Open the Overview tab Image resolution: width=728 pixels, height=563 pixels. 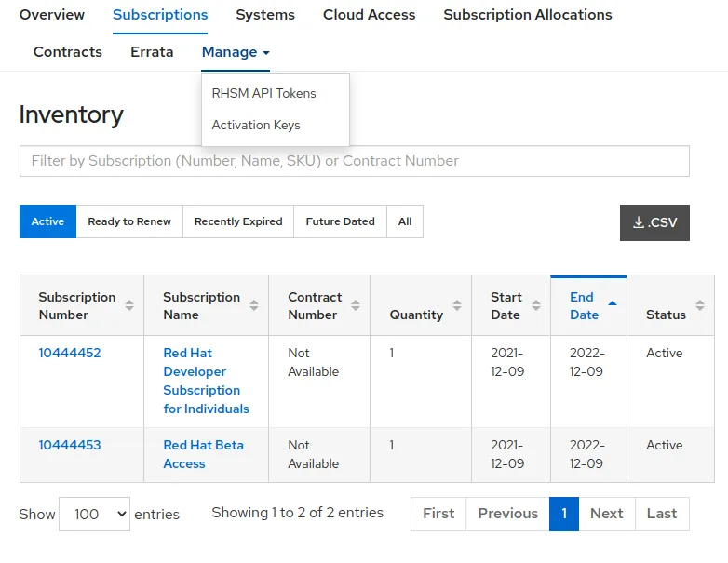click(x=52, y=15)
